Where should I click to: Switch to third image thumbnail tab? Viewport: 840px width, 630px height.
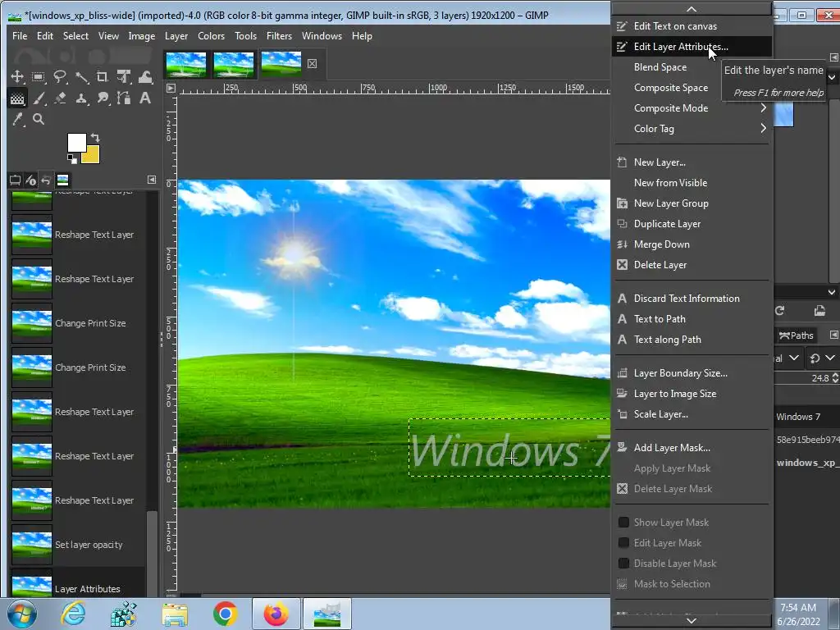tap(281, 63)
